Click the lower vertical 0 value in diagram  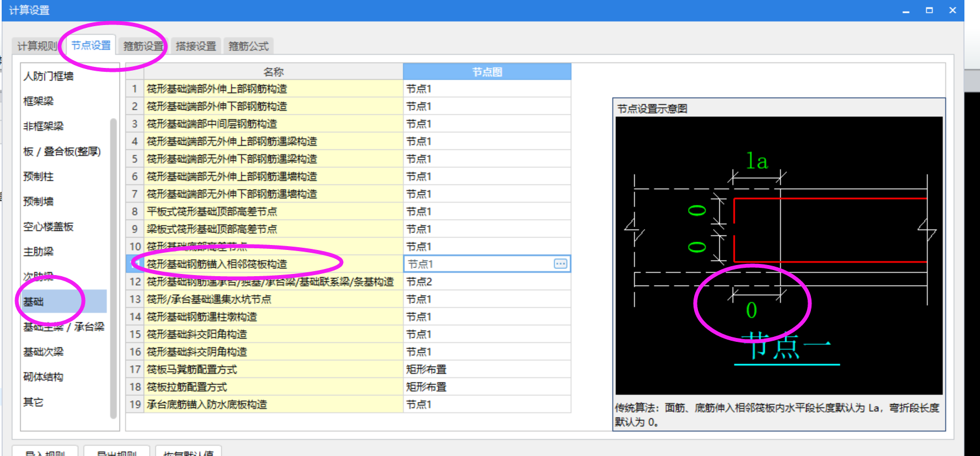(x=697, y=247)
